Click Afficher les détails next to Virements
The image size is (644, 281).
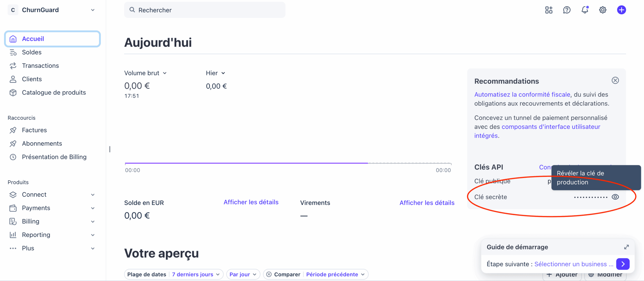pyautogui.click(x=427, y=203)
